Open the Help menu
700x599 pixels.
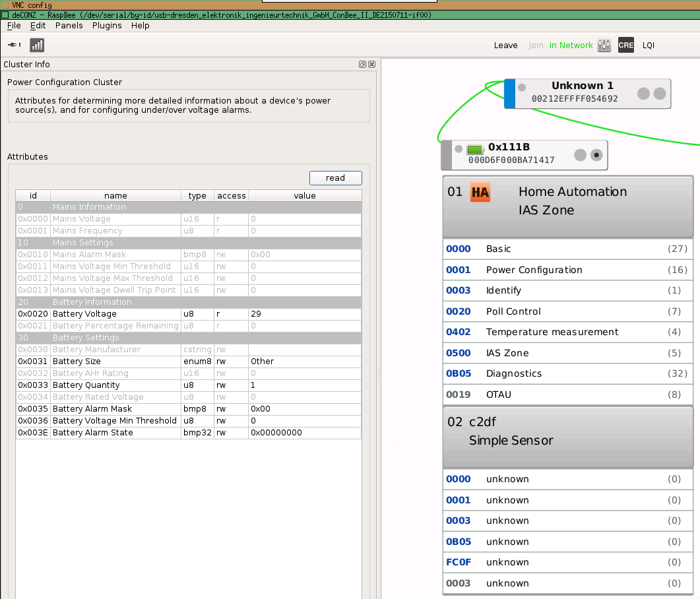[x=140, y=26]
